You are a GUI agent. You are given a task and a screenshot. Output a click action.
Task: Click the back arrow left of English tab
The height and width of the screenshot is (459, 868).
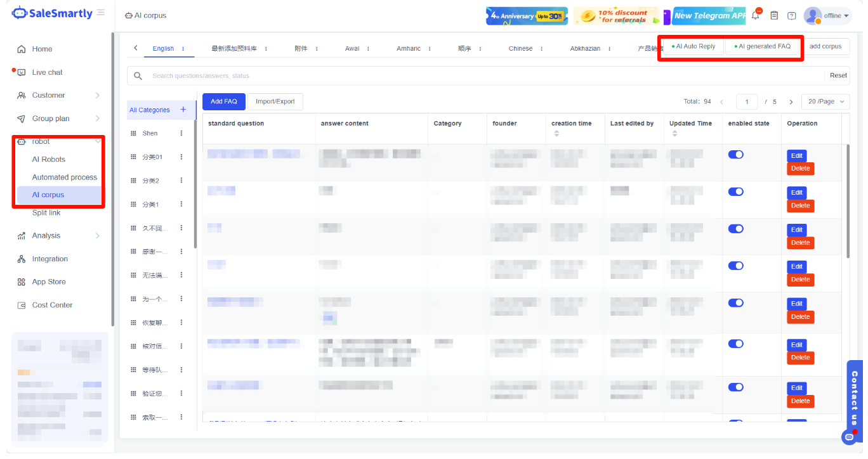135,48
